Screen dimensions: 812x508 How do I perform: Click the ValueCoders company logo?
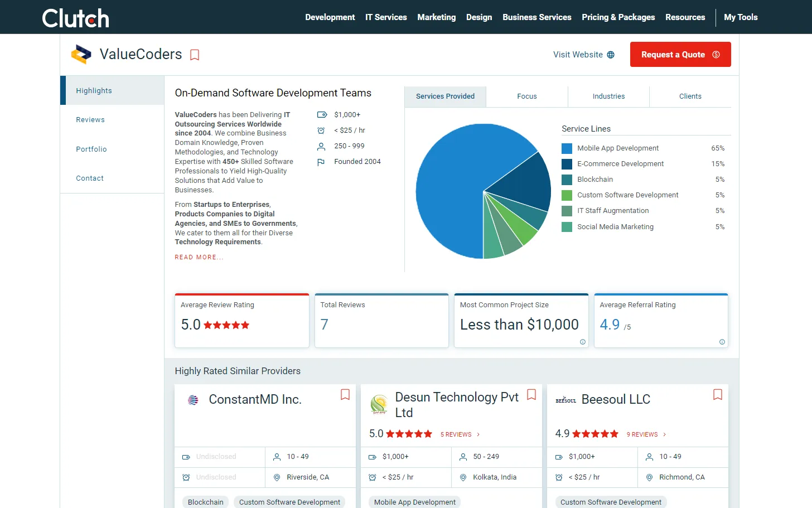coord(81,54)
